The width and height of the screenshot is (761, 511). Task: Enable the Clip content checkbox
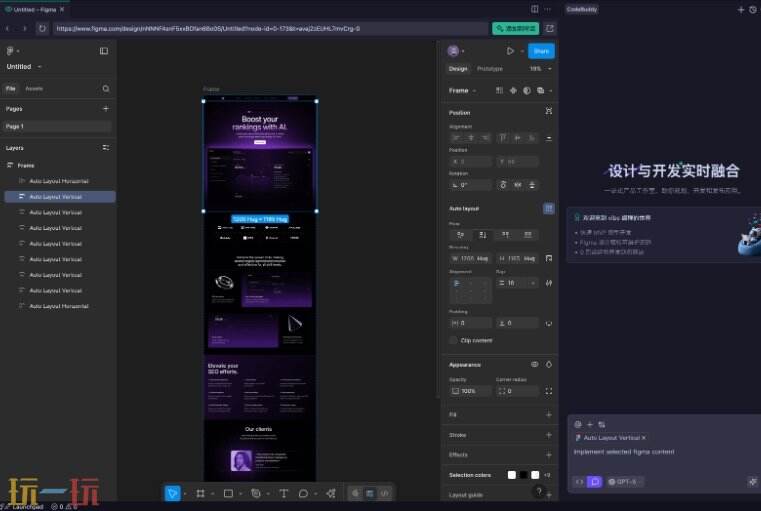[x=453, y=340]
